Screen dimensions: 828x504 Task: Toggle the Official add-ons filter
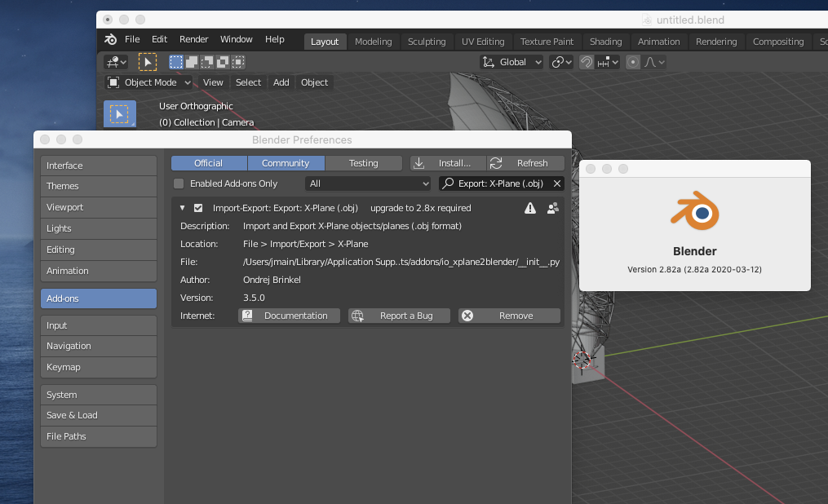click(x=209, y=163)
